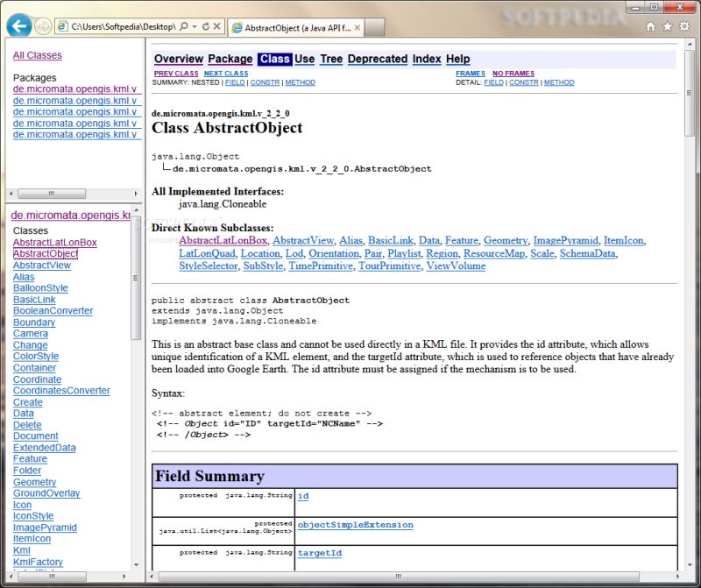Click the Class item in the Javadoc navbar
Viewport: 701px width, 588px height.
(x=275, y=59)
